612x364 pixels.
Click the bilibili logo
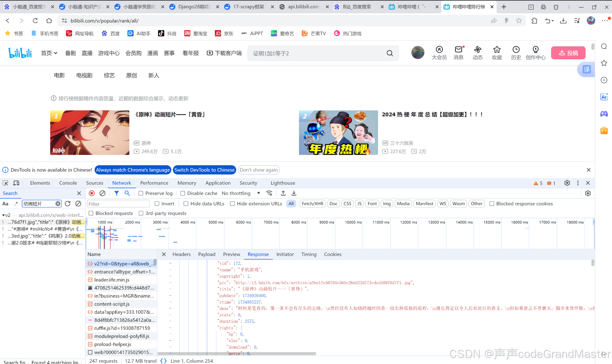[20, 53]
